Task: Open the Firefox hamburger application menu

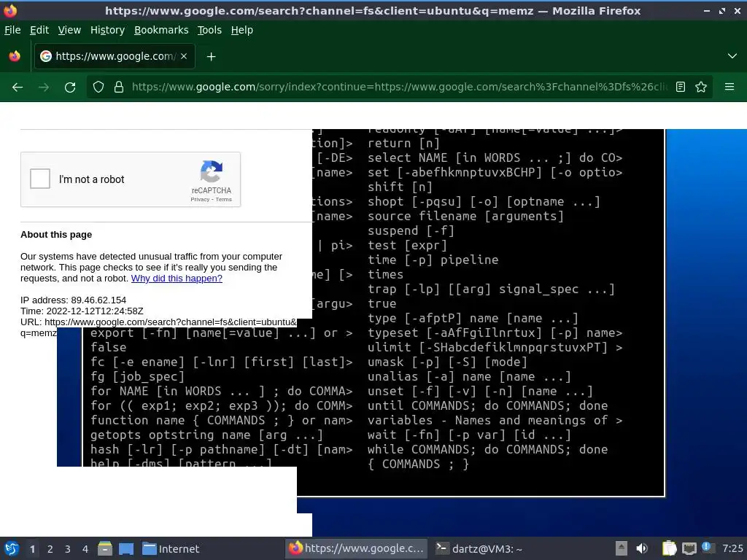Action: 729,87
